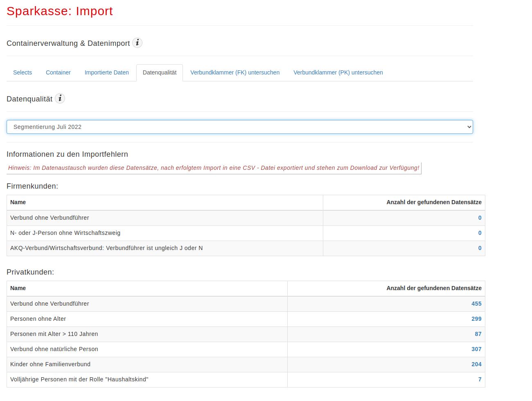532x401 pixels.
Task: Switch to the Container tab
Action: coord(58,72)
